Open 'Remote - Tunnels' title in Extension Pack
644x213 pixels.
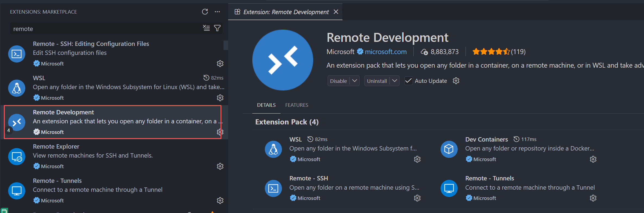490,178
